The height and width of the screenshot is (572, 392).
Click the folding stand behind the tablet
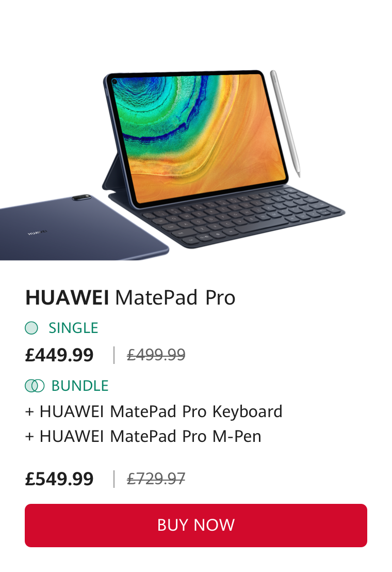[113, 174]
